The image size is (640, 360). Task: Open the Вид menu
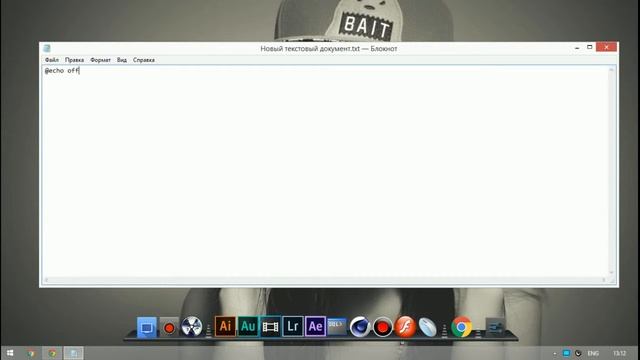(122, 60)
